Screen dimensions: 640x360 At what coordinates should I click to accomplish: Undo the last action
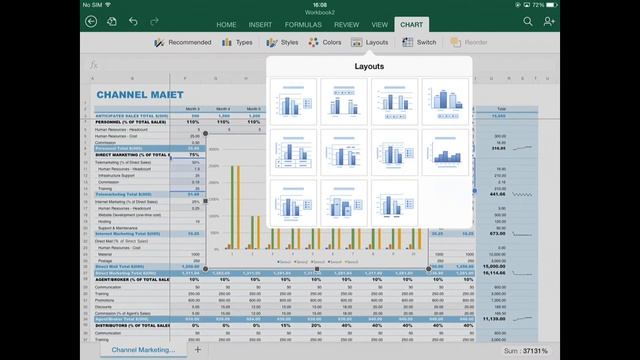(x=133, y=21)
